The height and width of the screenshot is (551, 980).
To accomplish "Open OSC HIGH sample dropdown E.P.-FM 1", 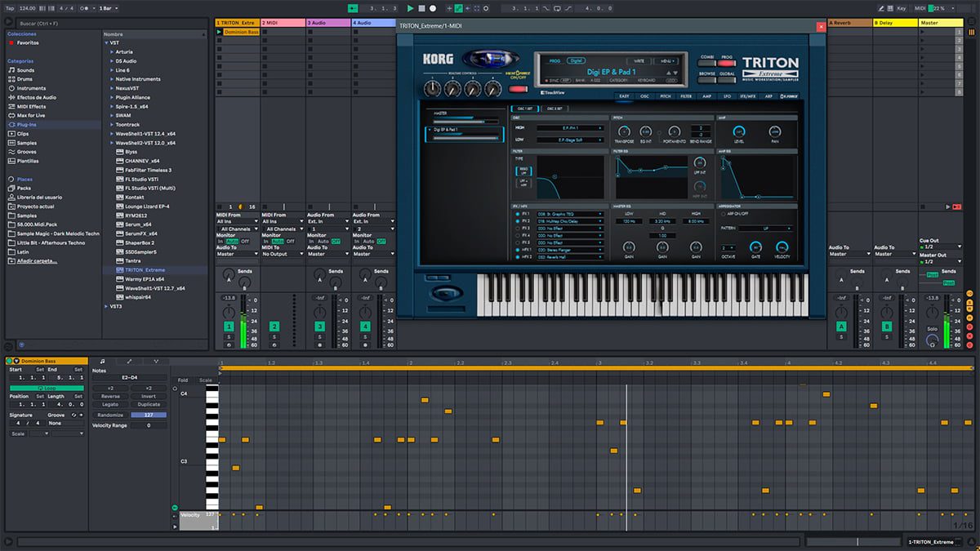I will [x=569, y=128].
